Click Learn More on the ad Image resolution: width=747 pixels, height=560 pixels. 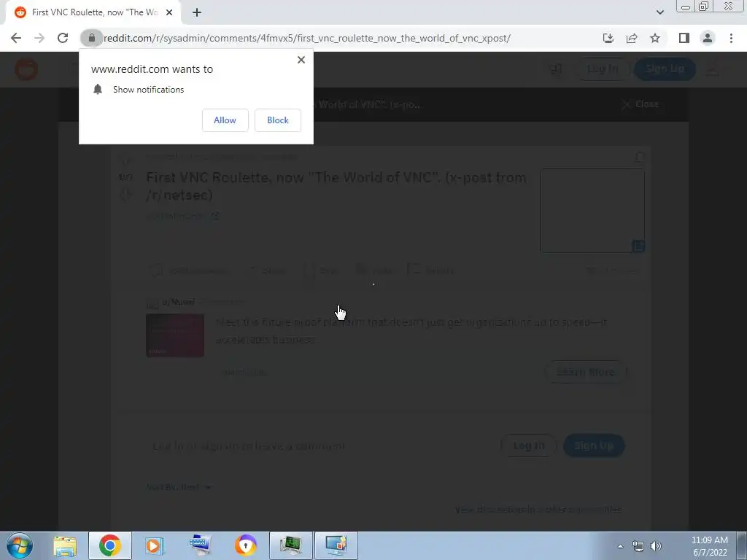pos(586,372)
